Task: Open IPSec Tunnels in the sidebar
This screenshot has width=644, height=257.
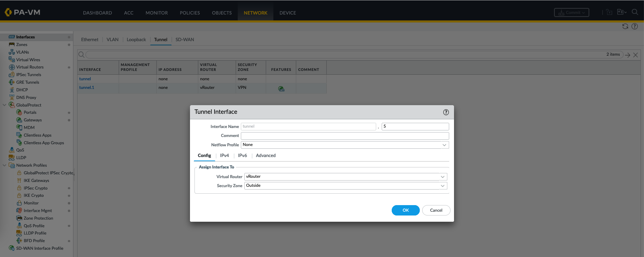Action: click(x=28, y=75)
